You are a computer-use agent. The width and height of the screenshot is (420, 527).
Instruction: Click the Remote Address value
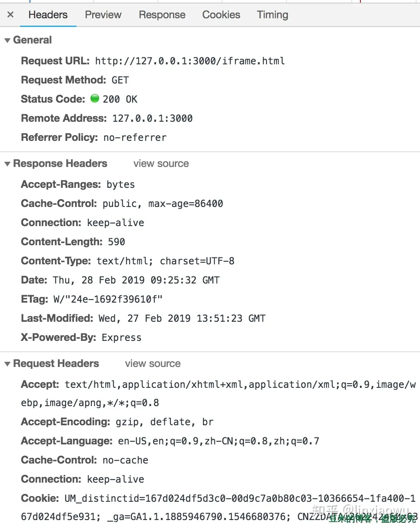pyautogui.click(x=152, y=118)
